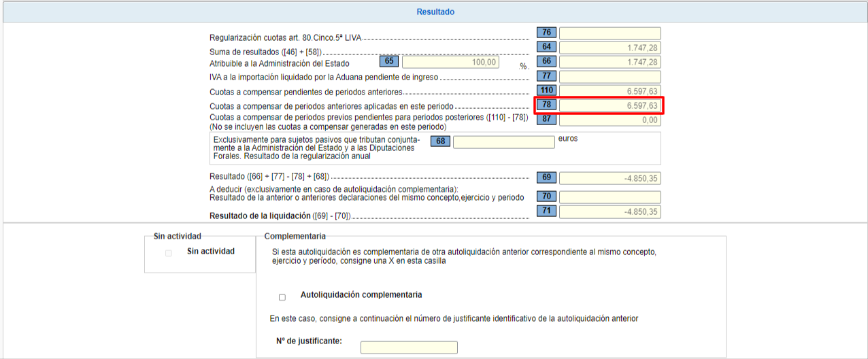Screen dimensions: 868x359
Task: Click box number label 76
Action: pyautogui.click(x=546, y=32)
